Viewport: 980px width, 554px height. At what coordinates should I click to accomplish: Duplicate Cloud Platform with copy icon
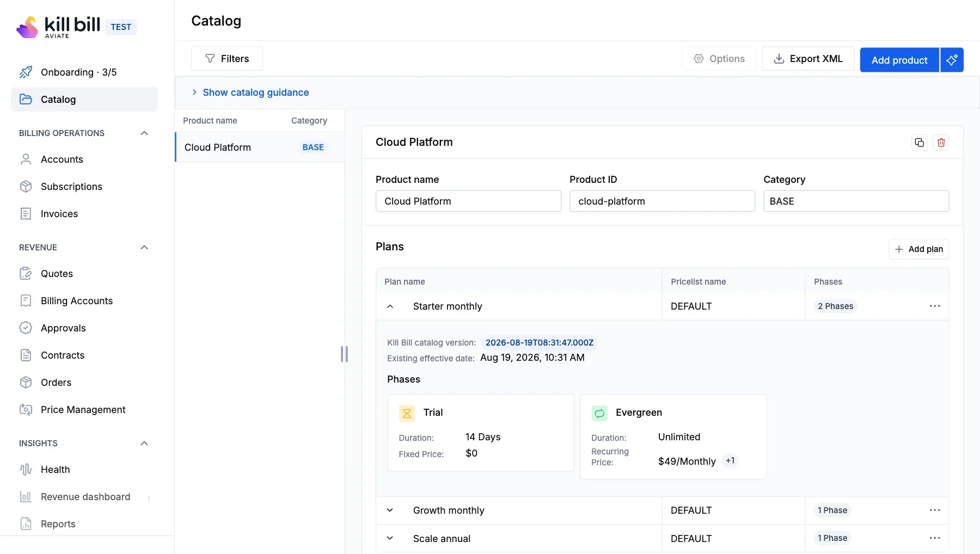(x=920, y=143)
